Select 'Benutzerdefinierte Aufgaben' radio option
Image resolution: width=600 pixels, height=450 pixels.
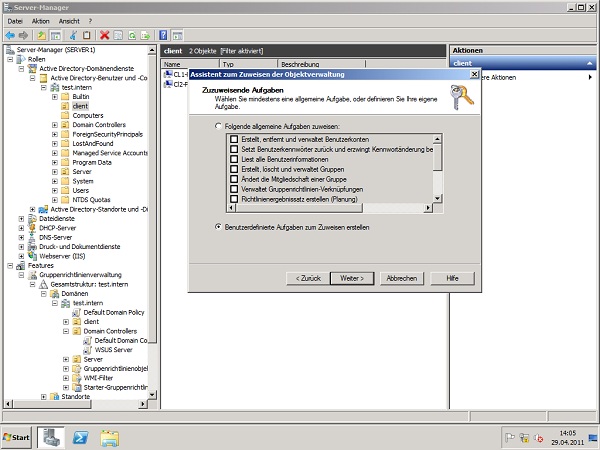pos(219,227)
